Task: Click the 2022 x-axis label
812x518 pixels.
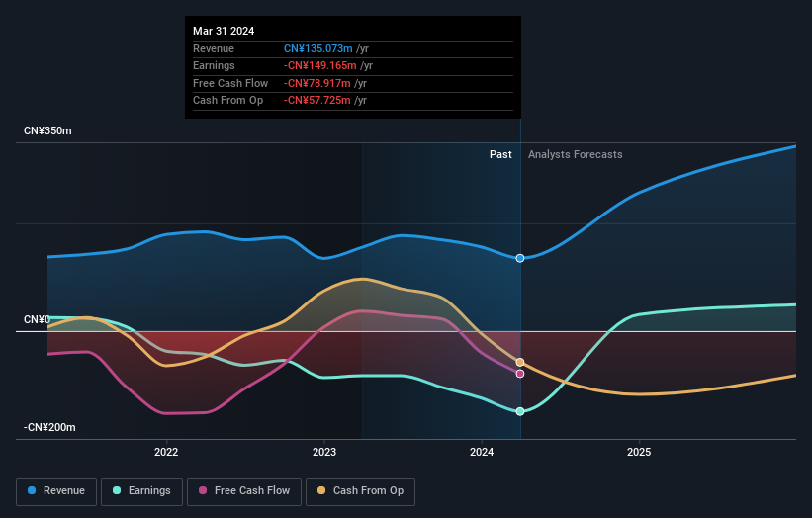Action: [x=166, y=453]
